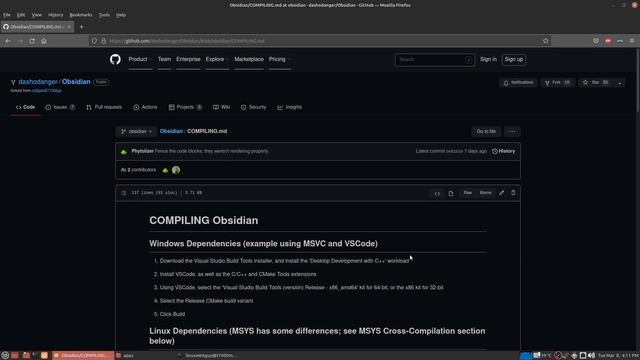This screenshot has width=640, height=360.
Task: Open dashodanger user profile link
Action: 38,82
